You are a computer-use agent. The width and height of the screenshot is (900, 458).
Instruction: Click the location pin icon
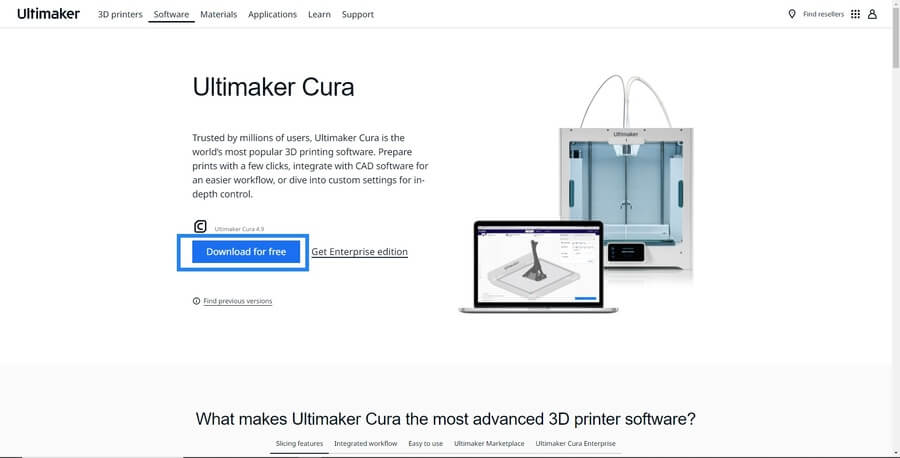pos(792,14)
